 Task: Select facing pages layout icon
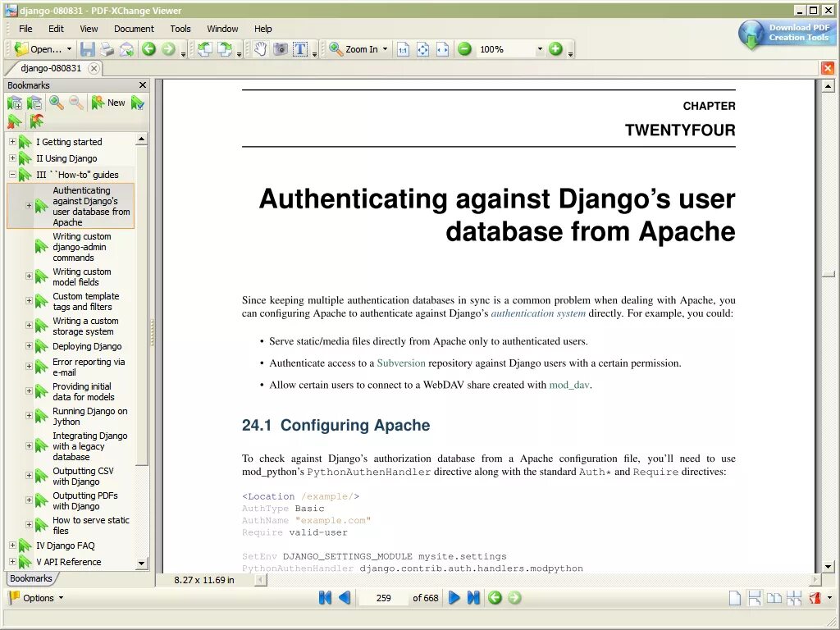774,598
